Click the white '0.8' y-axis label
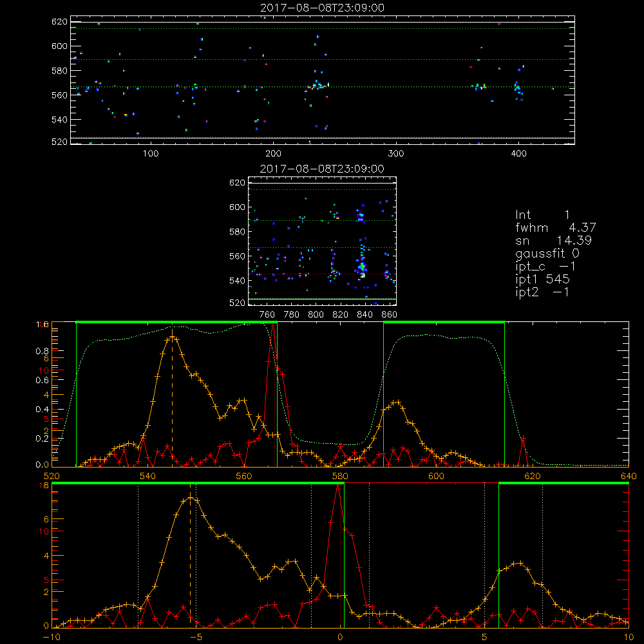 pos(43,351)
